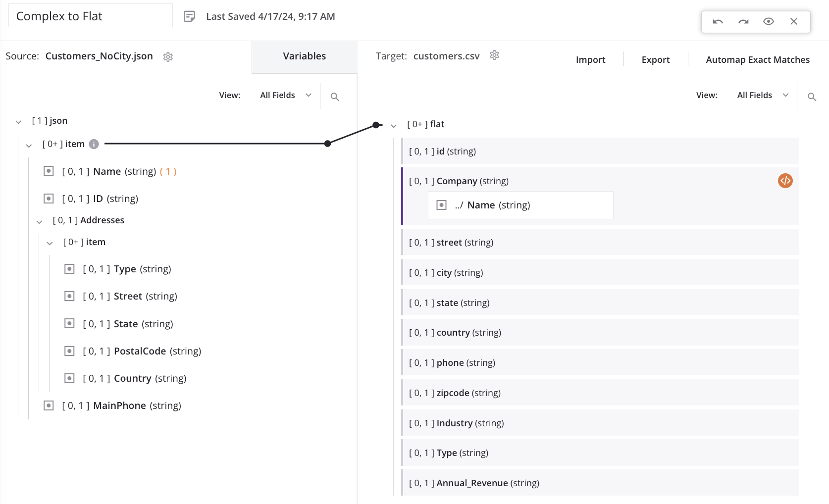Click the Import button

(590, 60)
